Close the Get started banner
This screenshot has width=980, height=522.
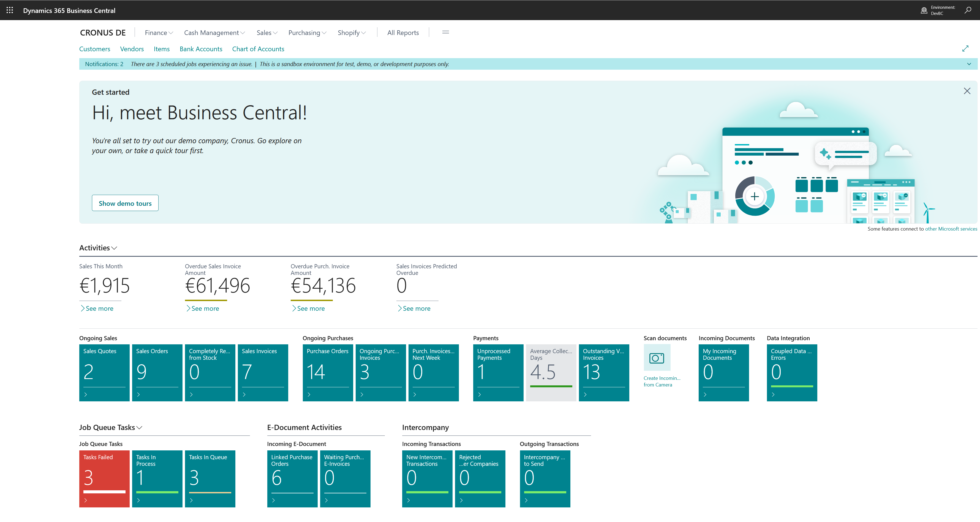tap(967, 91)
